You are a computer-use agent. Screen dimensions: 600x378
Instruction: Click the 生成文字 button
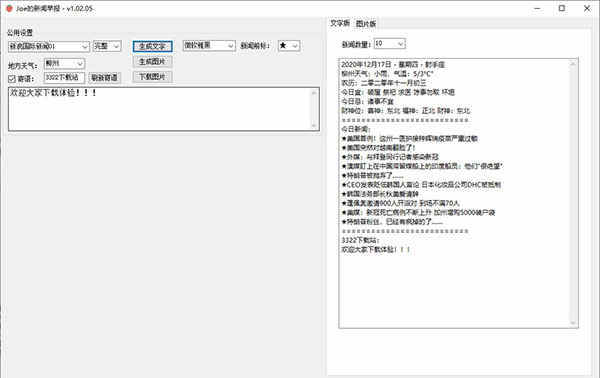[153, 46]
